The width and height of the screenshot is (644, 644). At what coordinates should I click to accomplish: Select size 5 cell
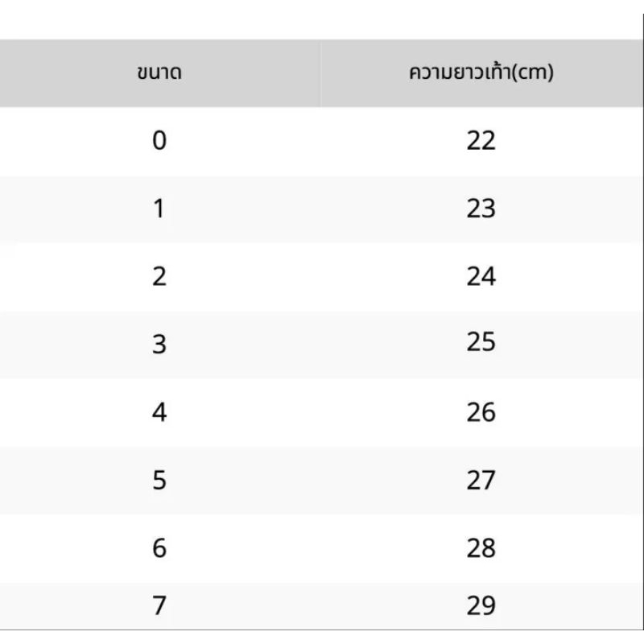(159, 480)
